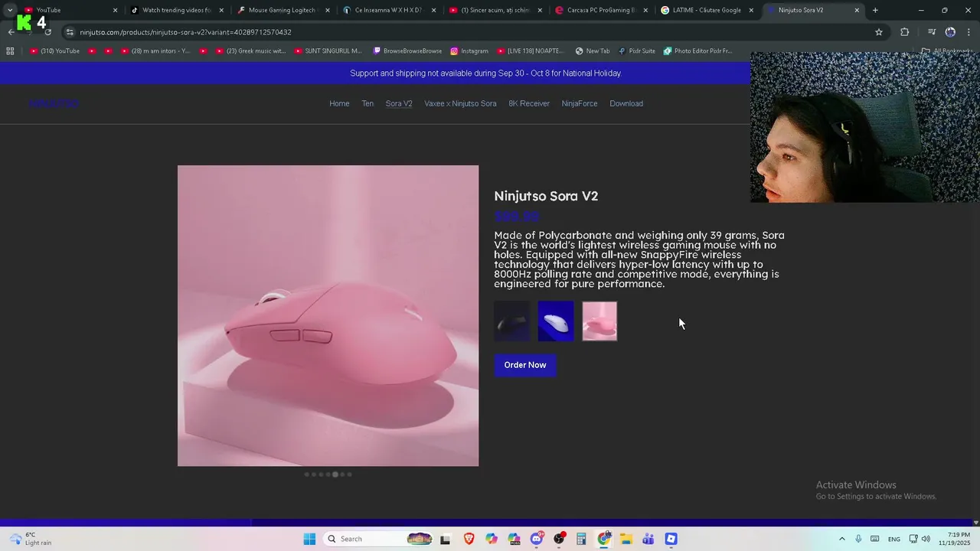Go to Home in site navigation
Screen dimensions: 980x551
[x=339, y=103]
